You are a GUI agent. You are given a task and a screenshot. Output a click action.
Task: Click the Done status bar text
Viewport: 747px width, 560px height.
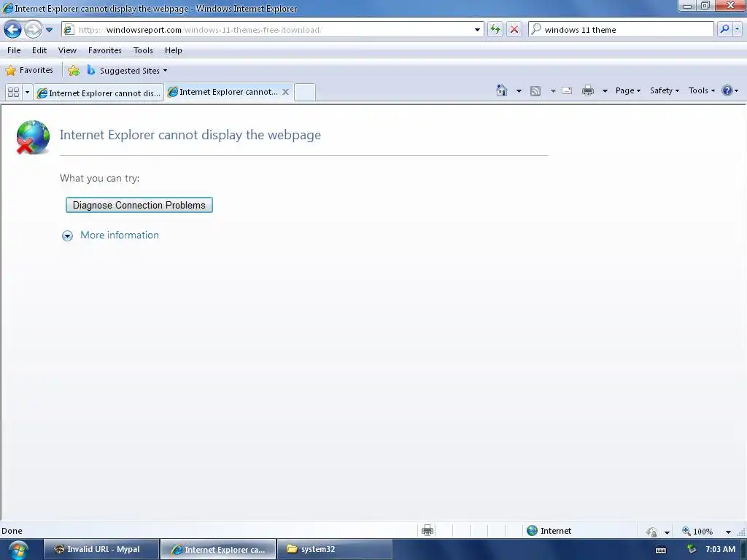click(x=12, y=531)
